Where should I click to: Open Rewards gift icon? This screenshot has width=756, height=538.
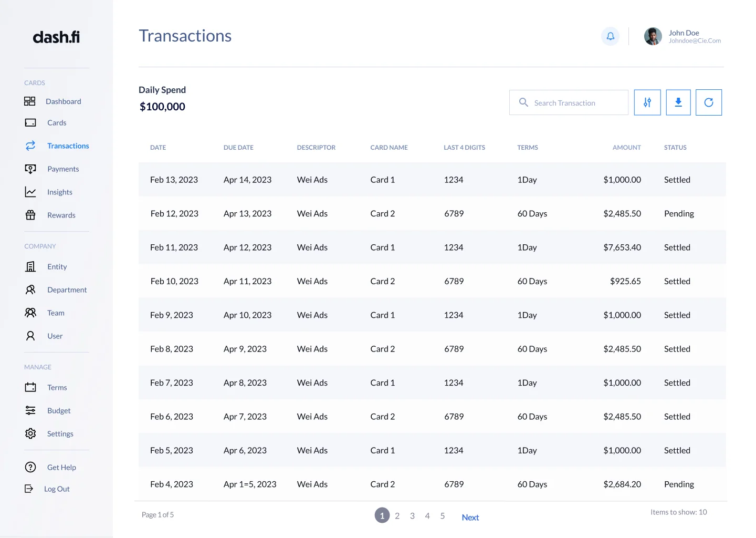pyautogui.click(x=30, y=215)
